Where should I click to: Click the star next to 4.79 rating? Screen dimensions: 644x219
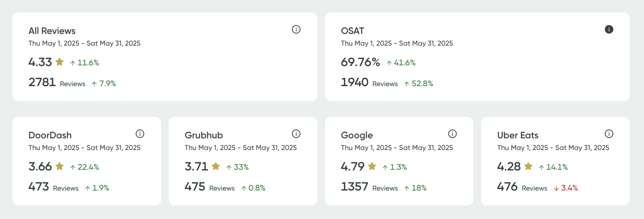coord(372,166)
